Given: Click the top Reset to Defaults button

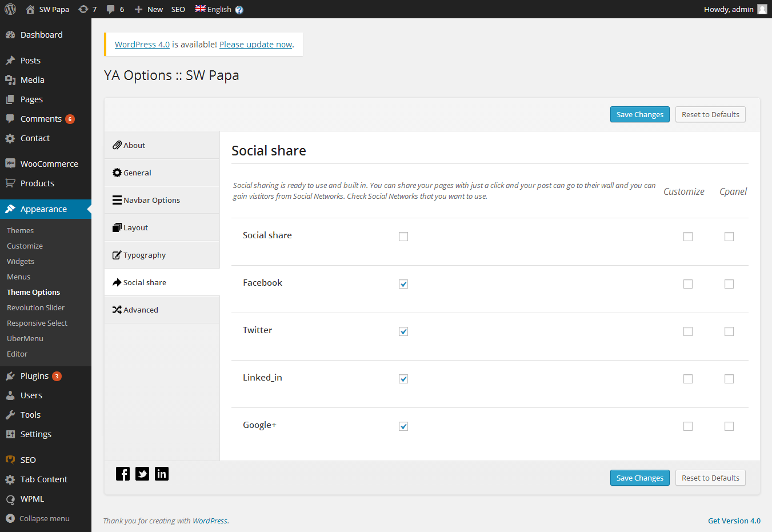Looking at the screenshot, I should (710, 114).
